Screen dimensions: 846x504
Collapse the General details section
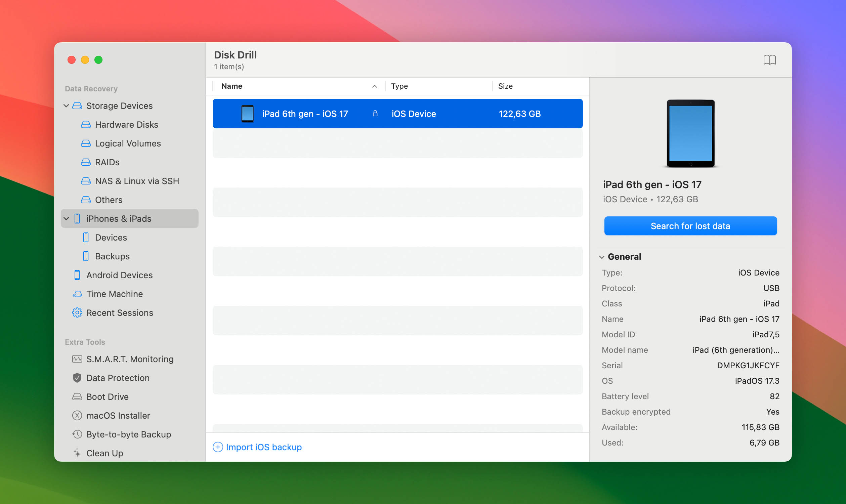click(x=601, y=257)
